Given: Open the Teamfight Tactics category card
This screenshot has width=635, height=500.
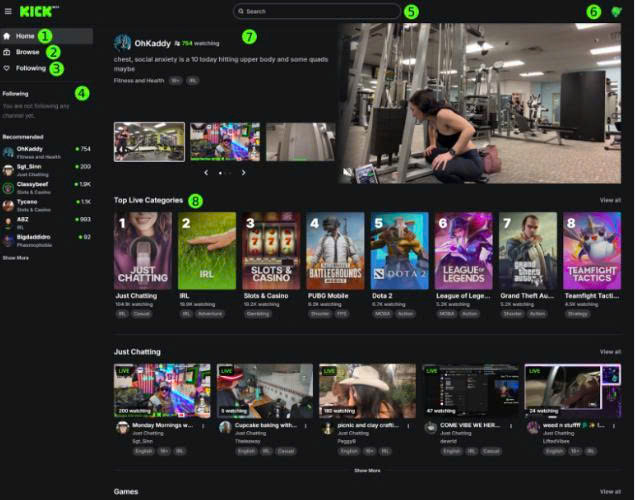Looking at the screenshot, I should point(592,251).
